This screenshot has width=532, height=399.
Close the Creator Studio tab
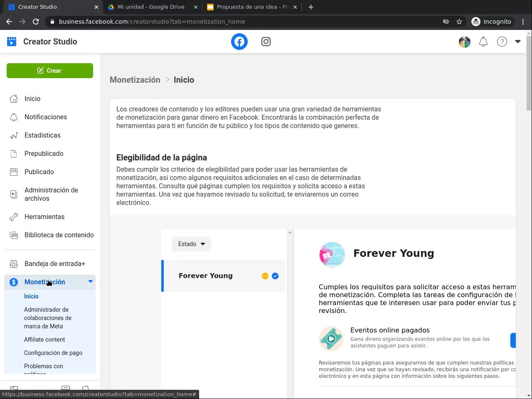96,7
